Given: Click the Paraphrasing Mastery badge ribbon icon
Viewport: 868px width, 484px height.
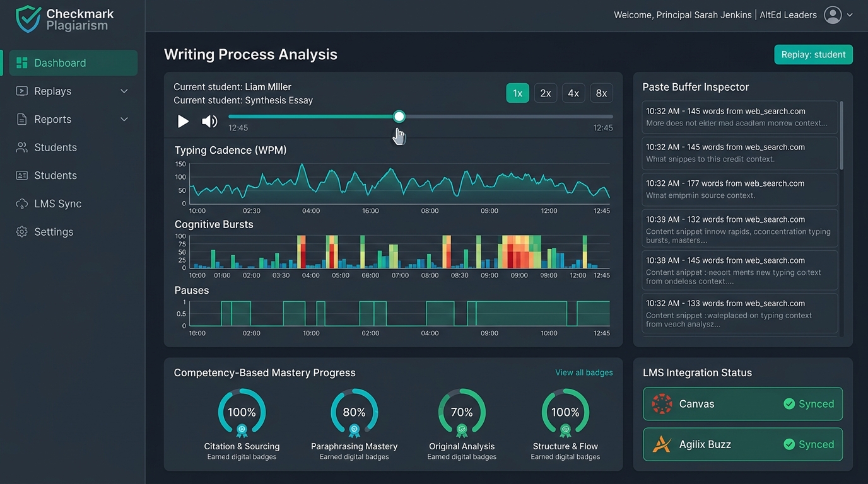Looking at the screenshot, I should (355, 430).
